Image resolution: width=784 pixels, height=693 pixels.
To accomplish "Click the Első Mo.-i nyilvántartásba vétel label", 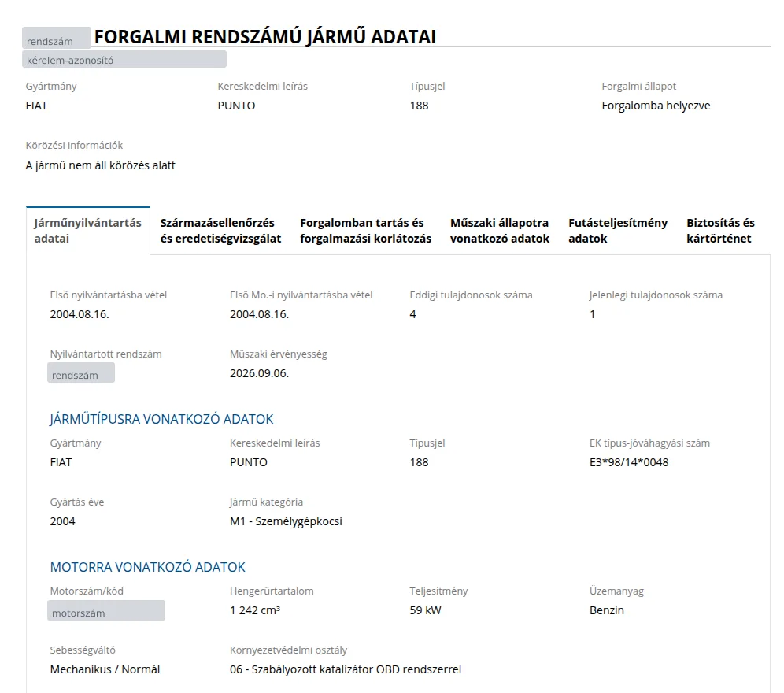I will click(x=301, y=295).
